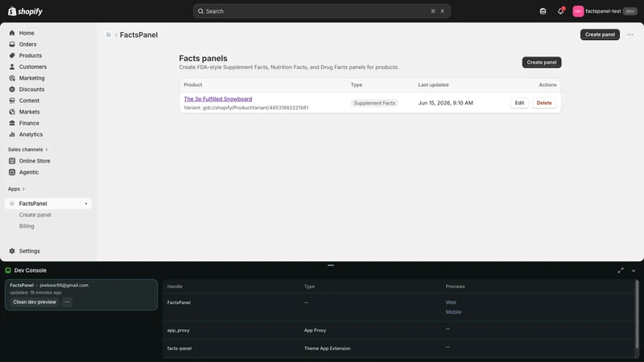Collapse the Dev Console panel chevron
644x362 pixels.
(634, 270)
